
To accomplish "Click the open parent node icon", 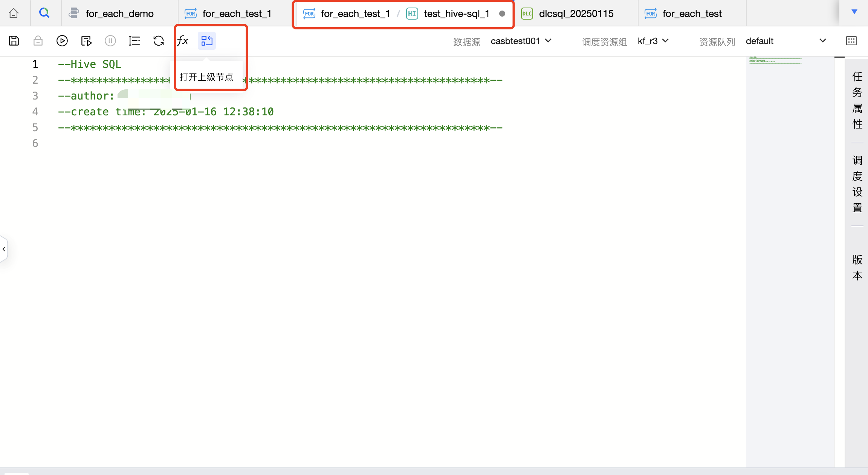I will (207, 41).
